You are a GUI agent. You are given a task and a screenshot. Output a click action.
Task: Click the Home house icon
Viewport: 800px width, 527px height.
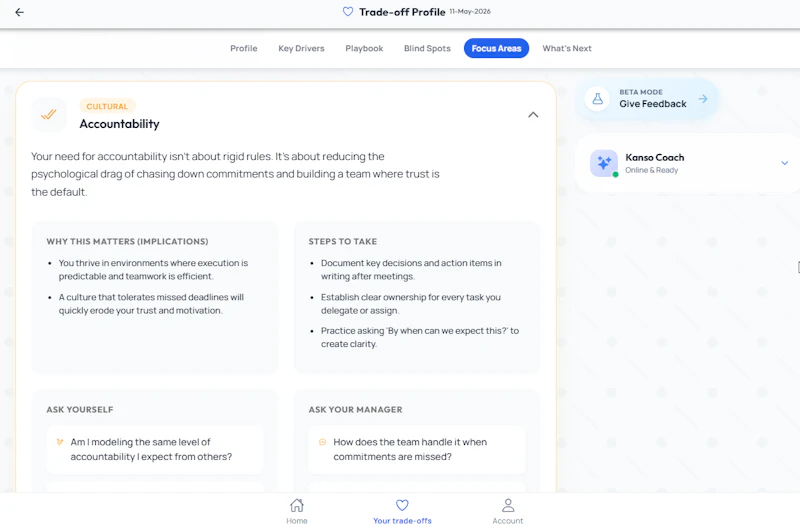pyautogui.click(x=296, y=505)
